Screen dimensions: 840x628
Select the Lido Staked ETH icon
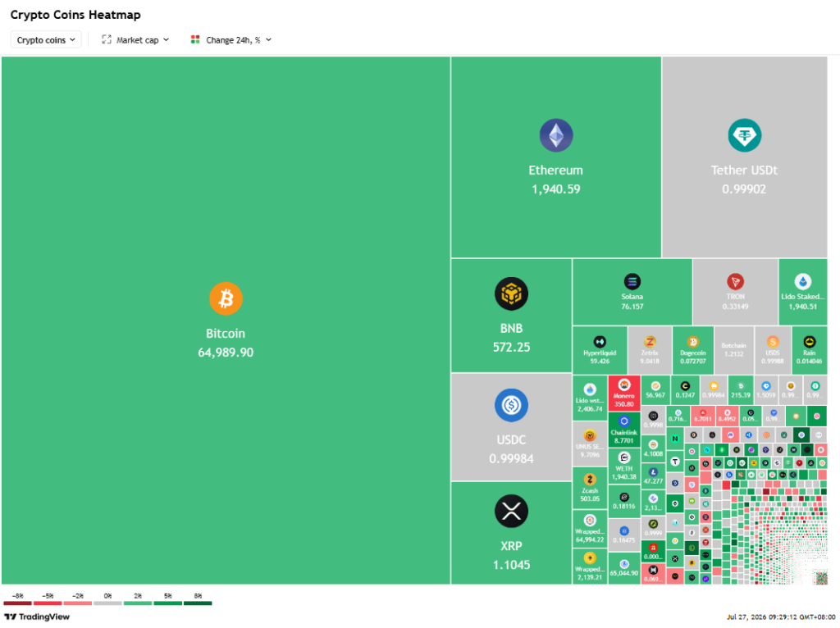802,281
